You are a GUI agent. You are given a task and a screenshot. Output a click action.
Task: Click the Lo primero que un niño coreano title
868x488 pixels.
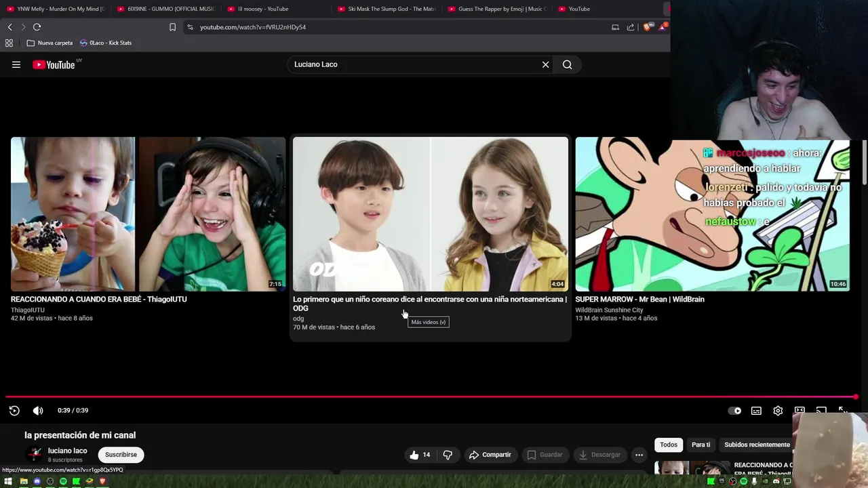430,304
